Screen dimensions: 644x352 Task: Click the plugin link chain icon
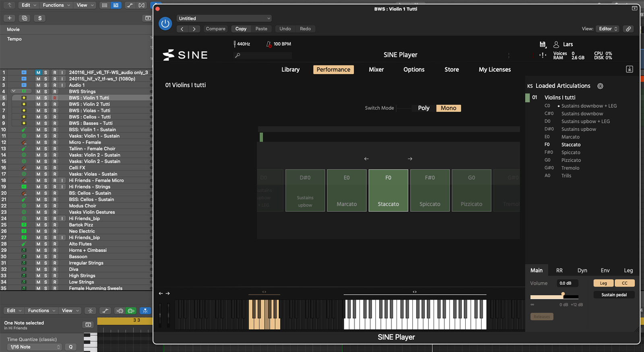click(x=628, y=29)
